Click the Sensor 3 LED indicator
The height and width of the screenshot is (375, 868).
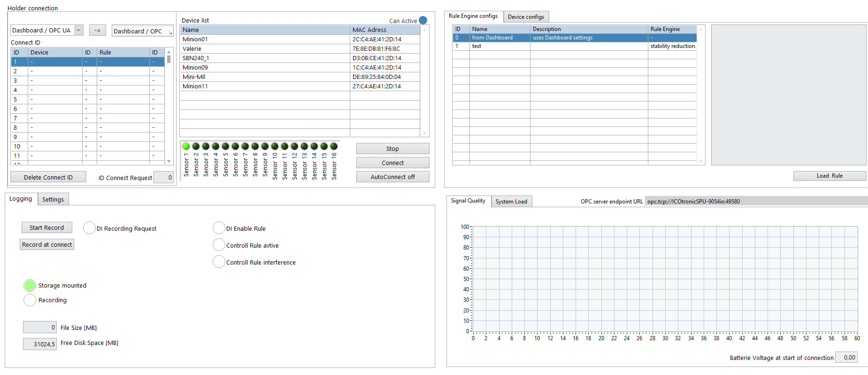206,146
